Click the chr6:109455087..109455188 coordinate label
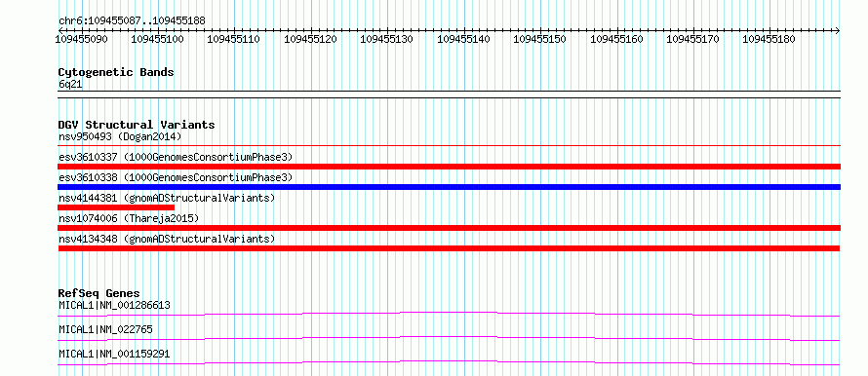This screenshot has width=868, height=376. tap(132, 20)
